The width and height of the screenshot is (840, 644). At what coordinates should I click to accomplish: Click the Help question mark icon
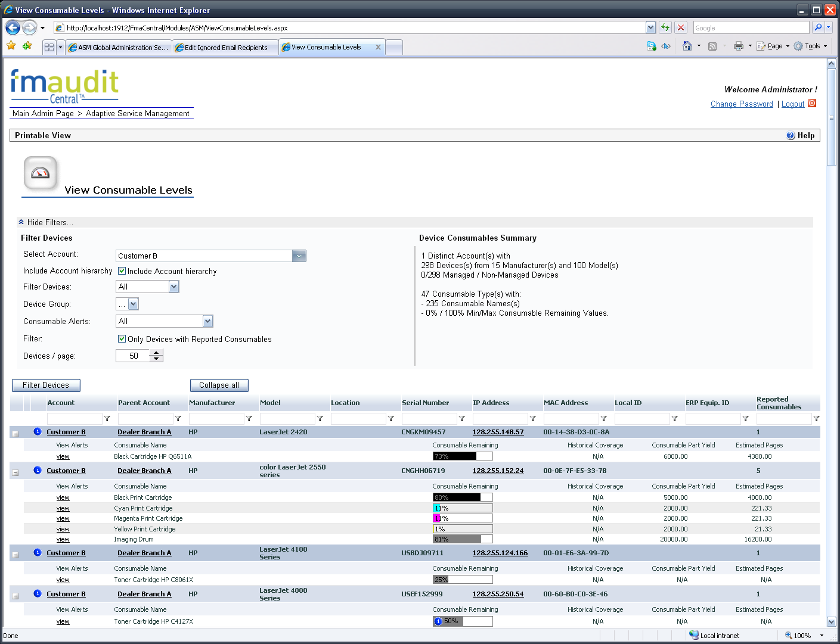[x=791, y=135]
